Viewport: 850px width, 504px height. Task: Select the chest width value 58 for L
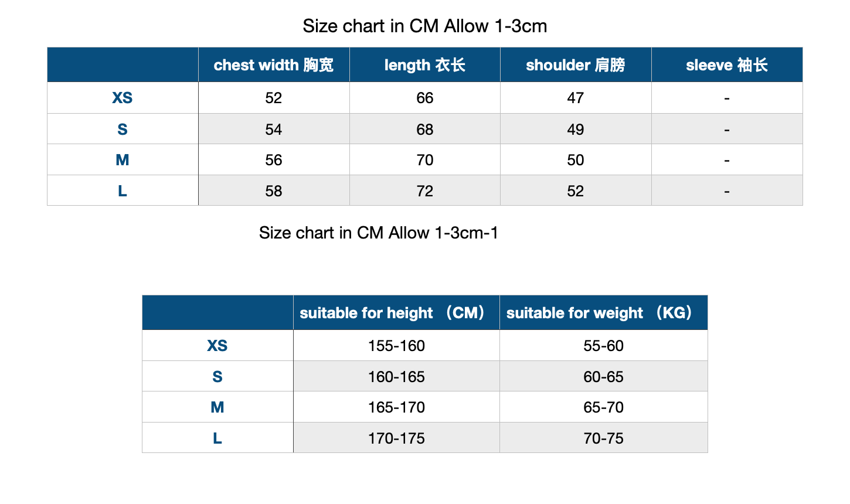(274, 190)
